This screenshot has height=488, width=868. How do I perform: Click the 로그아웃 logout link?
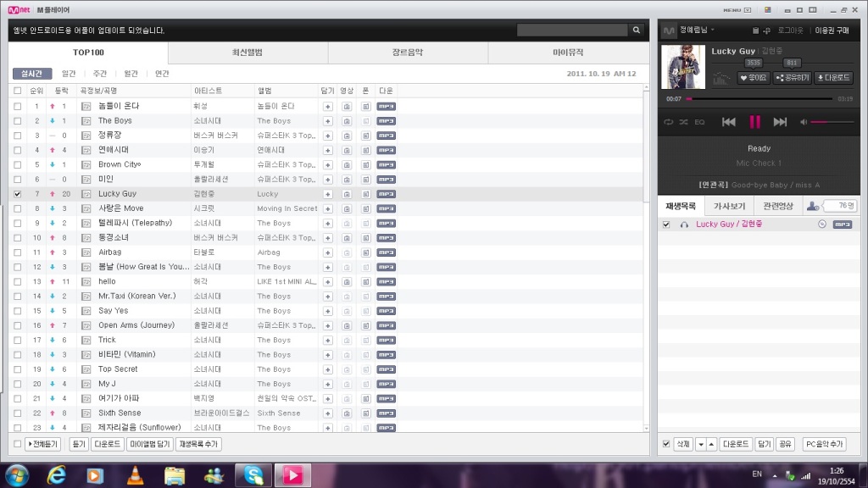pyautogui.click(x=790, y=30)
